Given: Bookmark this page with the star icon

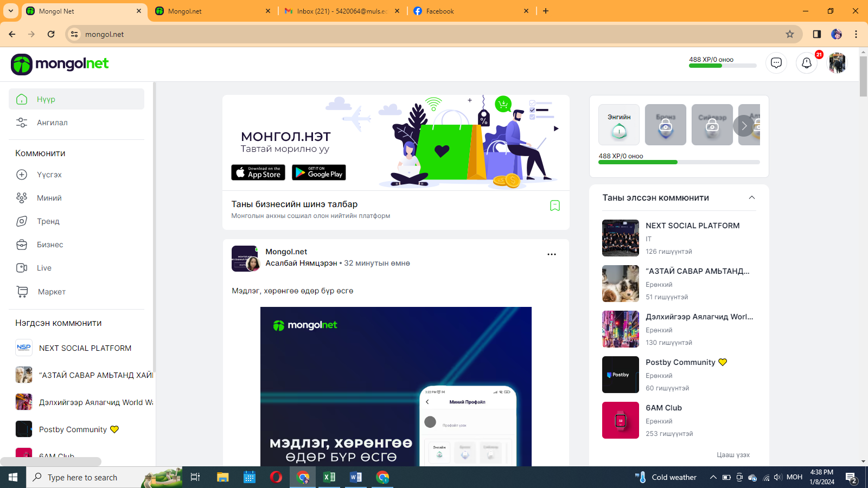Looking at the screenshot, I should click(789, 34).
